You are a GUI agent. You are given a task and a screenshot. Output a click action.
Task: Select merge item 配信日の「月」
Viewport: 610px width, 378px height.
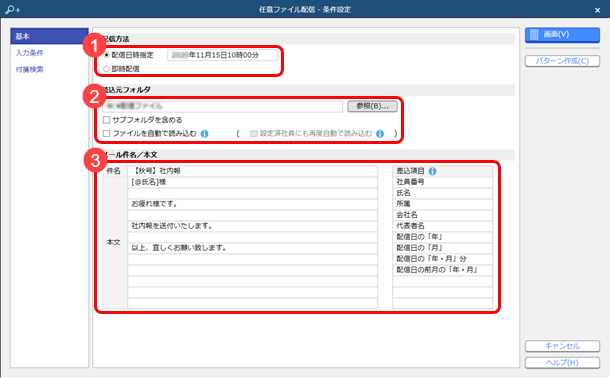click(x=442, y=248)
